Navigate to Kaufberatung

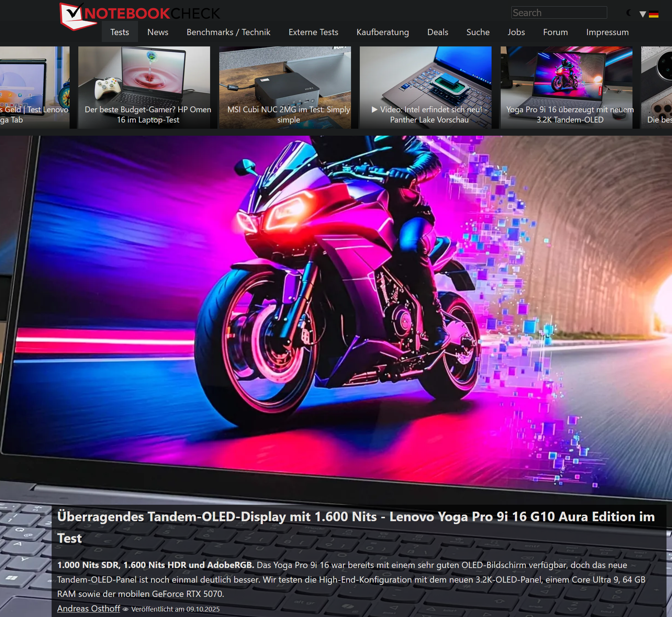382,32
